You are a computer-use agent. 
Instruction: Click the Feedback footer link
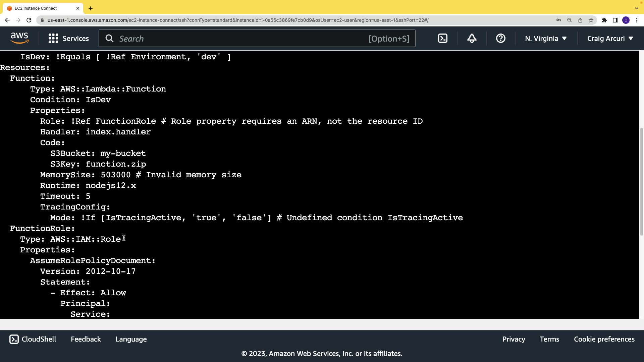click(x=86, y=339)
